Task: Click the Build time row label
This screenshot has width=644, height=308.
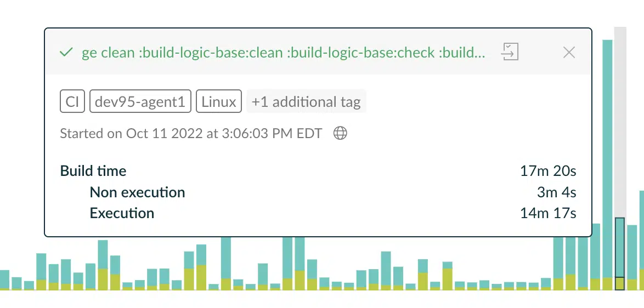Action: pos(93,170)
